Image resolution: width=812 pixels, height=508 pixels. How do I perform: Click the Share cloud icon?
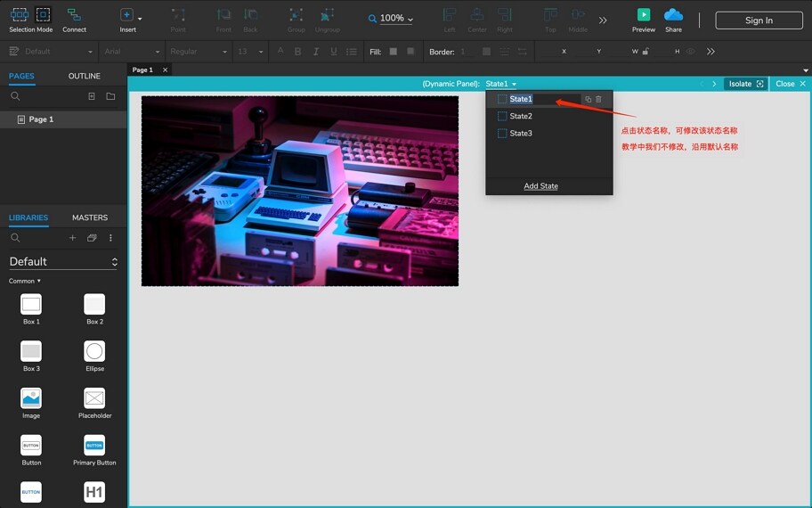(x=673, y=14)
